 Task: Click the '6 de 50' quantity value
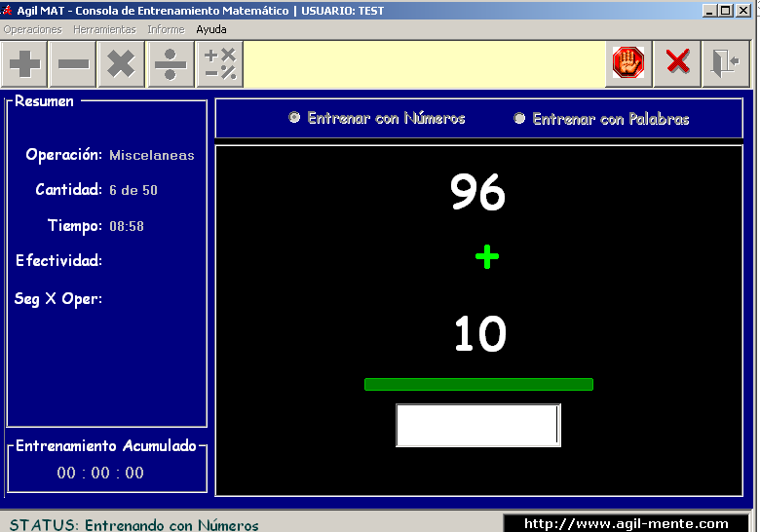pos(133,190)
